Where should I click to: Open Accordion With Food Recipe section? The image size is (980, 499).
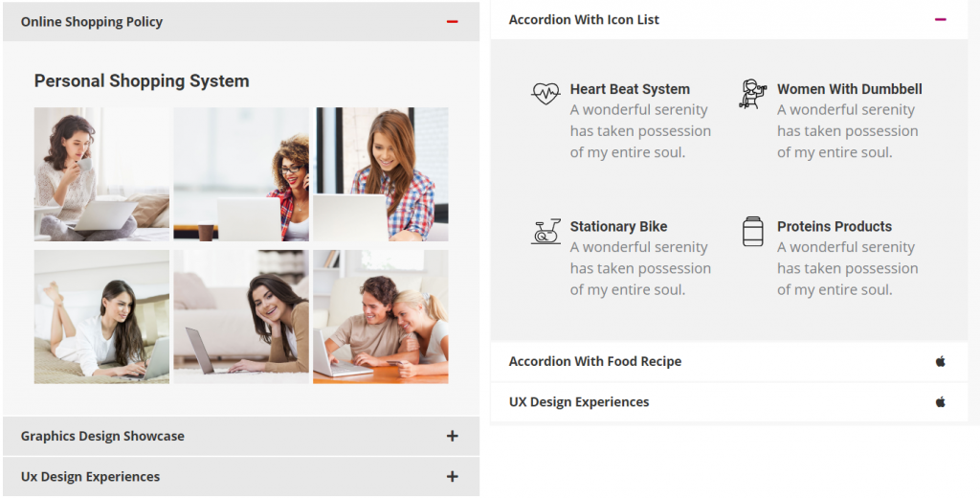728,361
